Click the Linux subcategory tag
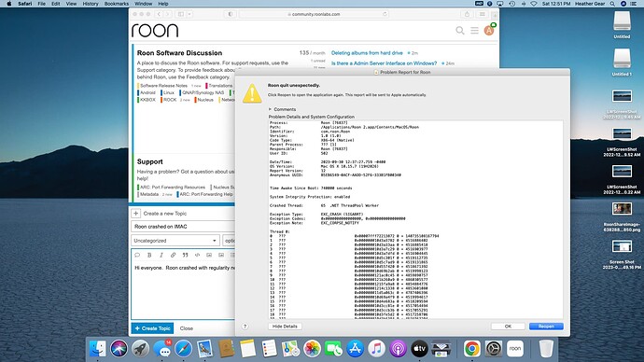This screenshot has height=362, width=644. coord(169,92)
